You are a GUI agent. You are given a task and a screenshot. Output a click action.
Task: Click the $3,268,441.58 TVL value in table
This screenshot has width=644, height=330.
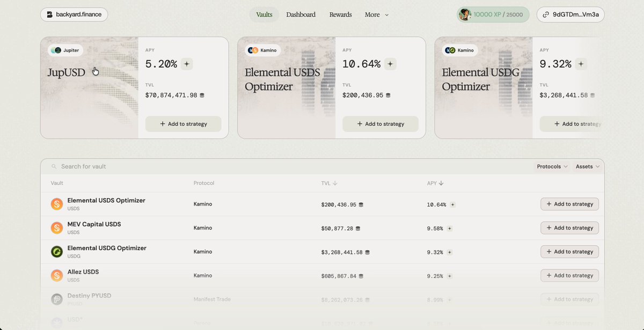coord(342,252)
